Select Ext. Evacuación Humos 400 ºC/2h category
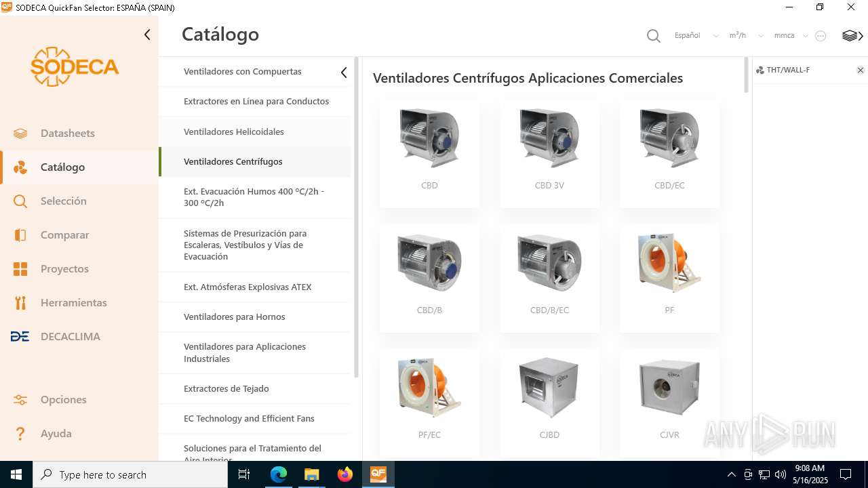This screenshot has height=488, width=868. (x=255, y=197)
